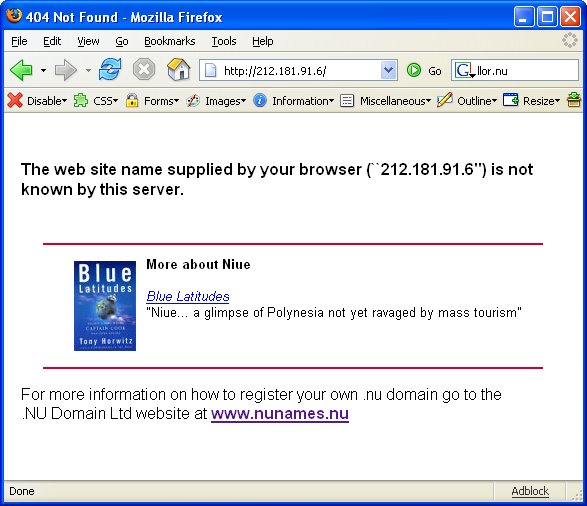The width and height of the screenshot is (587, 506).
Task: Click the Stop loading icon
Action: click(x=144, y=70)
